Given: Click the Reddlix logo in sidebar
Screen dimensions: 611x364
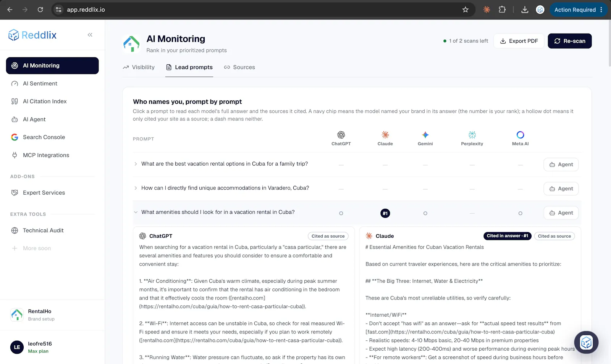Looking at the screenshot, I should pos(32,35).
